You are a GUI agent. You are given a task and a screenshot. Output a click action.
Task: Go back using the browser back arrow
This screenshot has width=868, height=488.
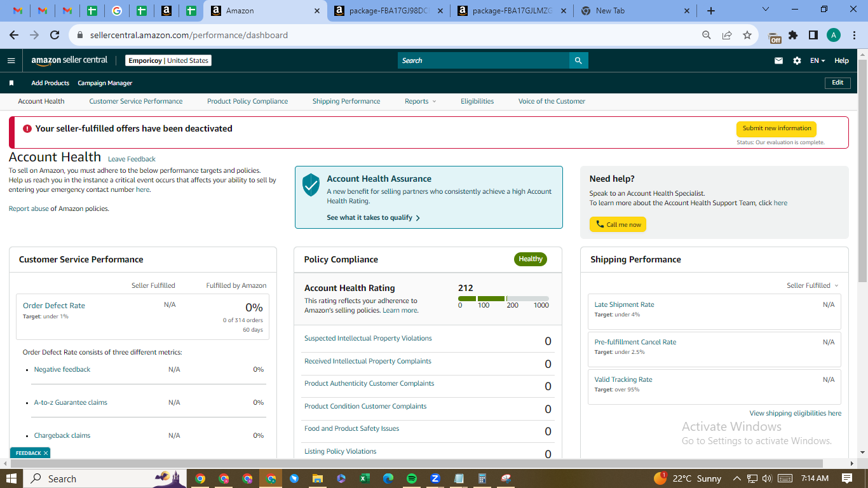tap(14, 35)
